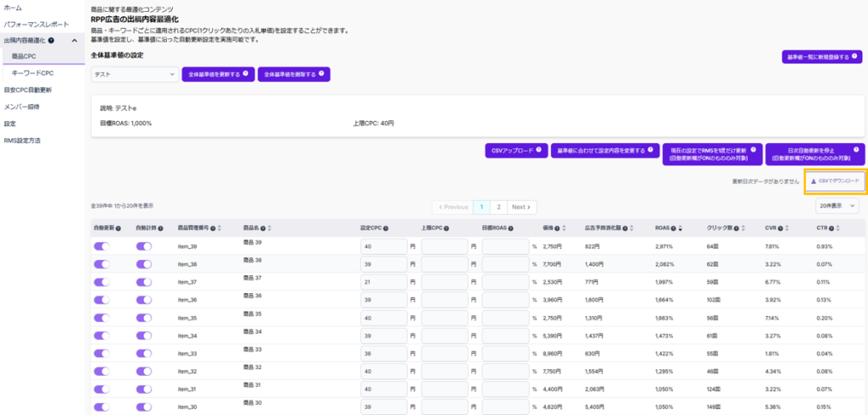Click the 設定CPC input field for item_38
This screenshot has width=868, height=415.
pos(383,264)
